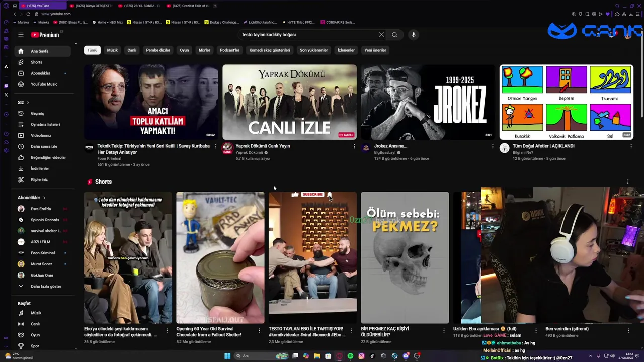
Task: Open Spotify from the taskbar
Action: coord(350,356)
